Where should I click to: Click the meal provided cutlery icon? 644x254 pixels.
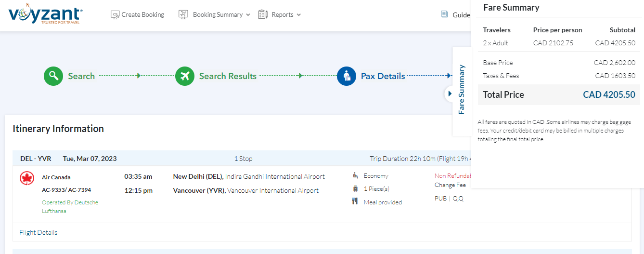pos(355,201)
